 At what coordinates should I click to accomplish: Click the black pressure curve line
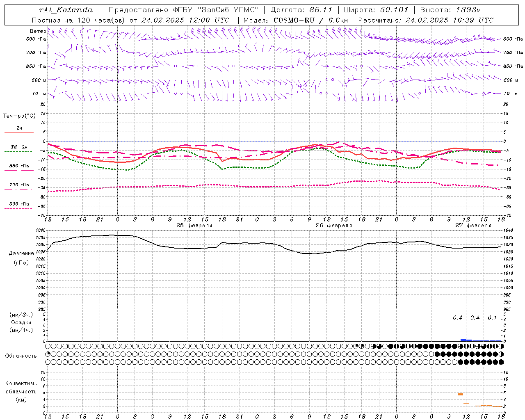[274, 244]
